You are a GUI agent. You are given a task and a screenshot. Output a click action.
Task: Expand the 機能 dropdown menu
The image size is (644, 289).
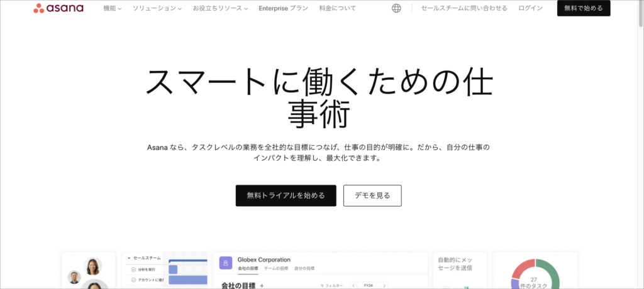pyautogui.click(x=112, y=8)
